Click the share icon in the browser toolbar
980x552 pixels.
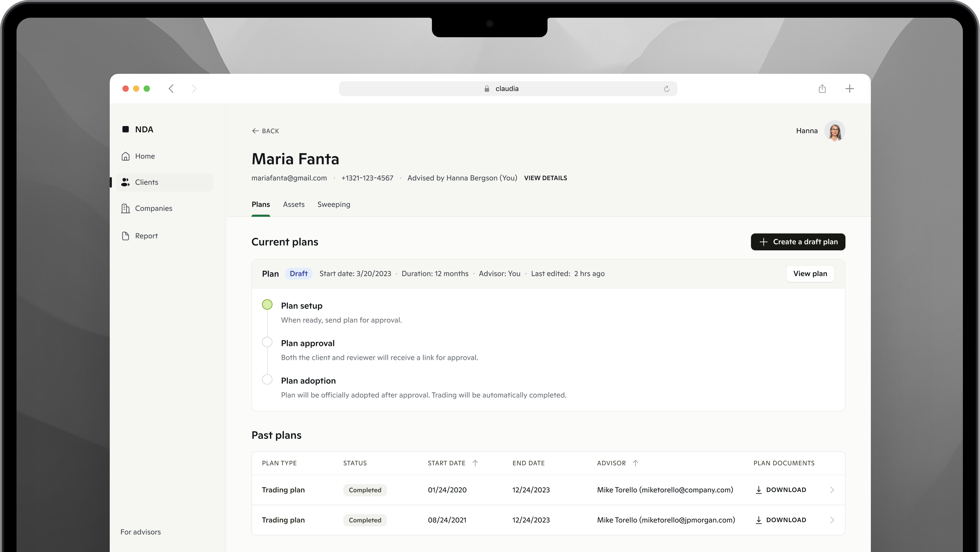(x=822, y=89)
